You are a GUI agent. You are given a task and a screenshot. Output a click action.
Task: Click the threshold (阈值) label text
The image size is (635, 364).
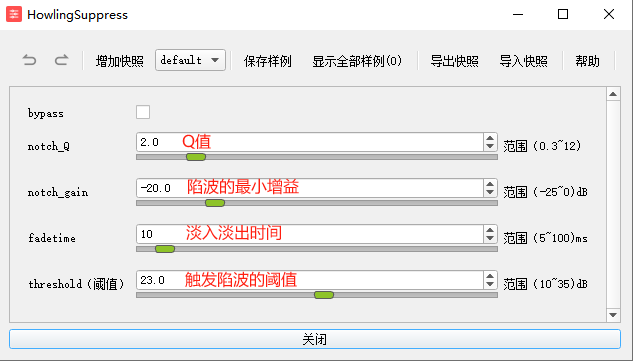click(x=76, y=284)
